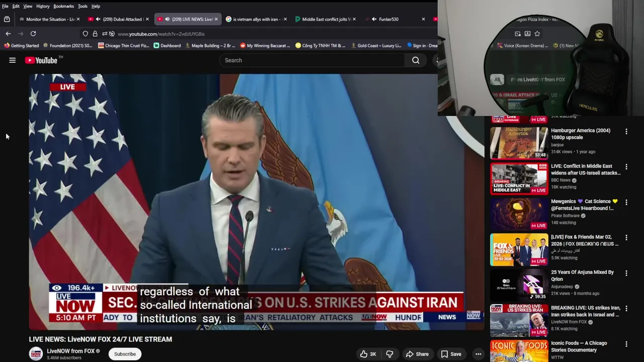Viewport: 644px width, 362px height.
Task: Open Gold Coast Luxury bookmark
Action: tap(375, 46)
